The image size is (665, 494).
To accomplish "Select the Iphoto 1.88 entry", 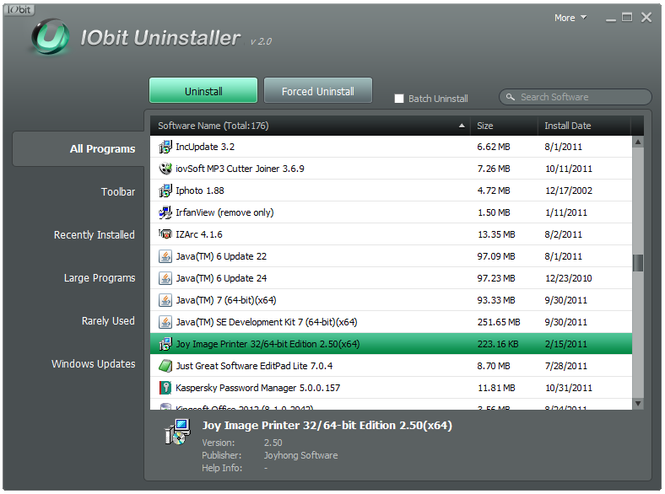I will click(391, 191).
